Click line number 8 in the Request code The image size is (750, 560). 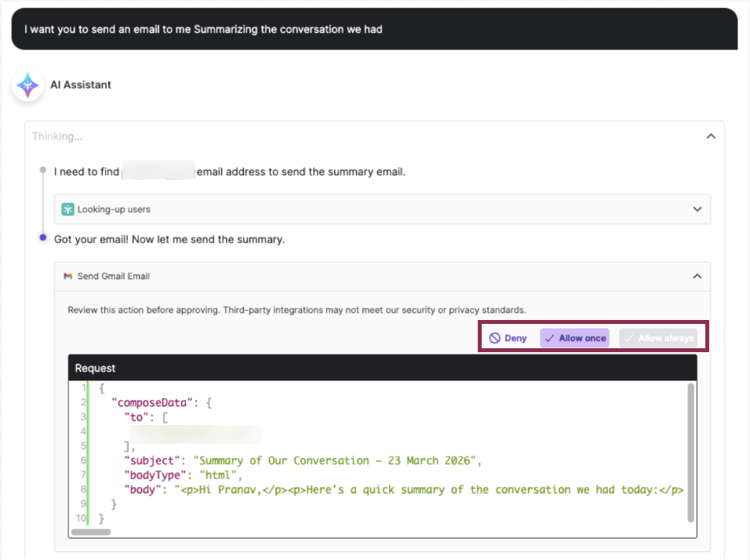pos(83,489)
